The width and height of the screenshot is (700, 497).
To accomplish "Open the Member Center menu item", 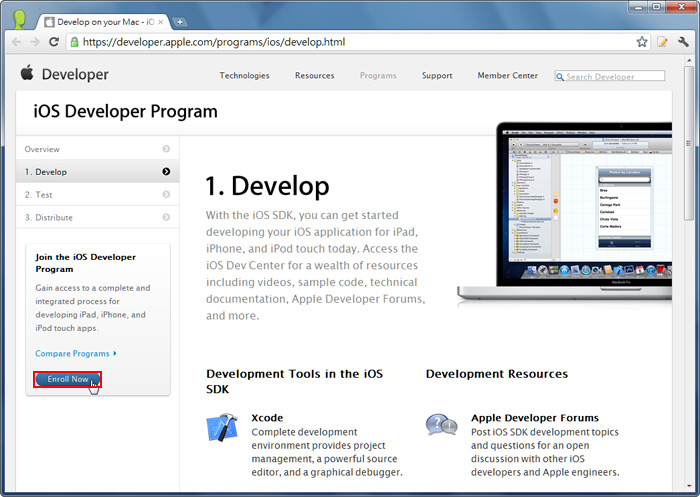I will [508, 75].
